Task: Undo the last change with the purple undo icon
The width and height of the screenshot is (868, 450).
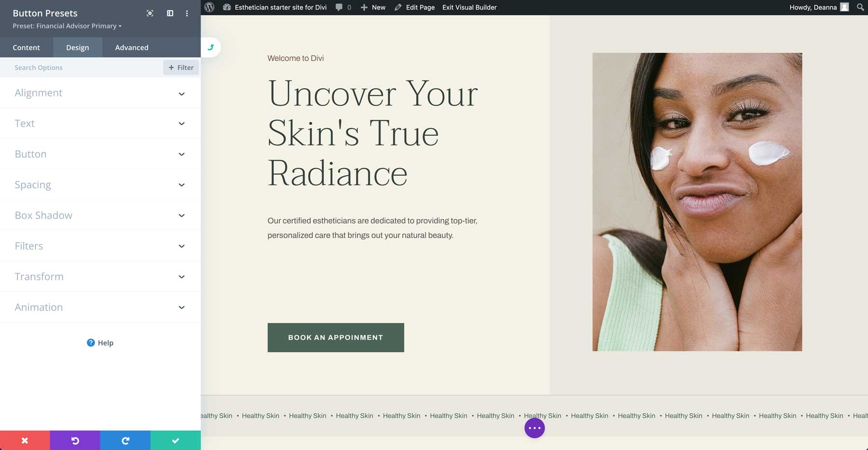Action: [75, 440]
